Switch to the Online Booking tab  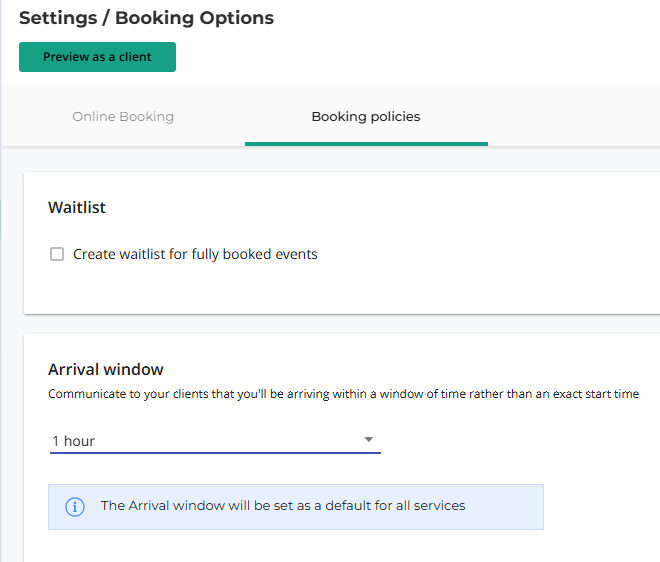point(123,117)
